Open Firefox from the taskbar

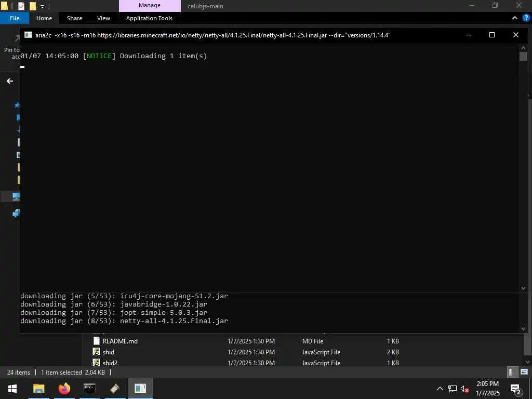coord(64,389)
